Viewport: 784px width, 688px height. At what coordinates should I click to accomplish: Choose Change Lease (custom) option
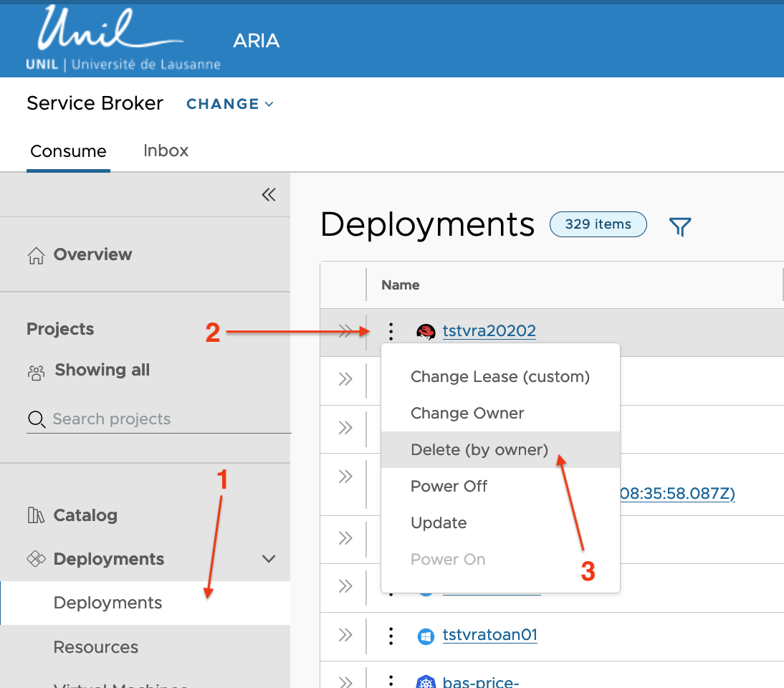coord(499,377)
